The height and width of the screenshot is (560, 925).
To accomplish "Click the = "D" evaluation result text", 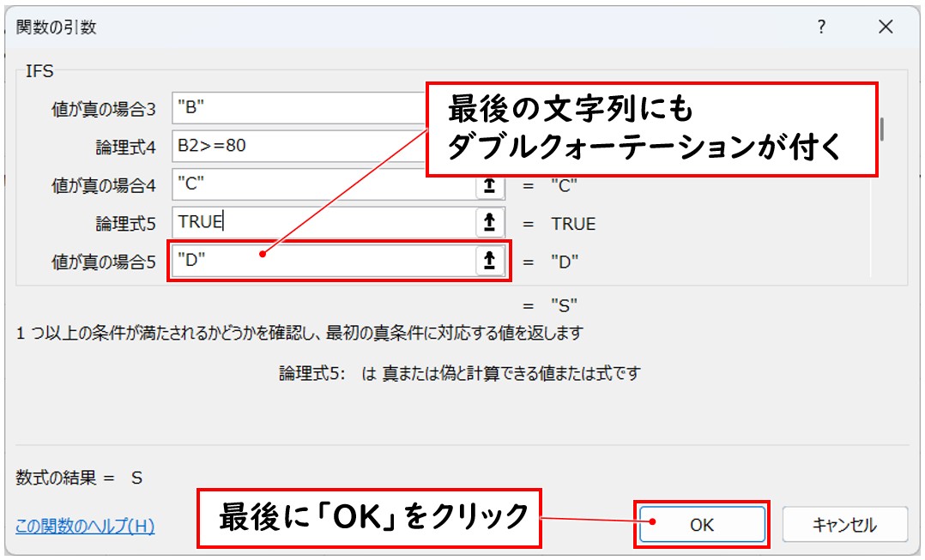I will [x=550, y=262].
